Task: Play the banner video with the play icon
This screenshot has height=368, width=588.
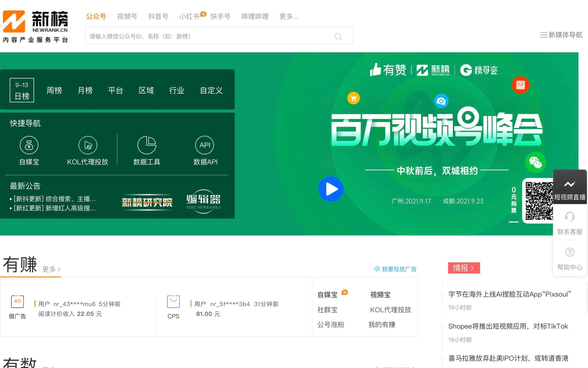Action: [331, 189]
